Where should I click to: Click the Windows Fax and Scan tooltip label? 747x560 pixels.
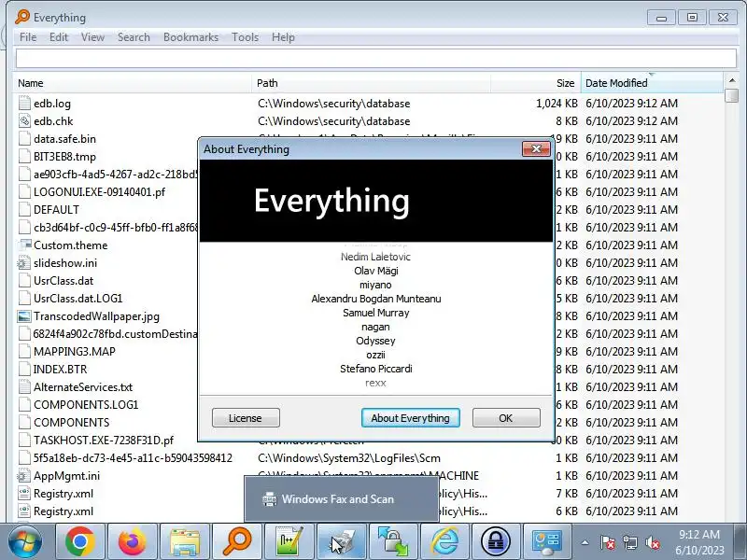pyautogui.click(x=338, y=499)
